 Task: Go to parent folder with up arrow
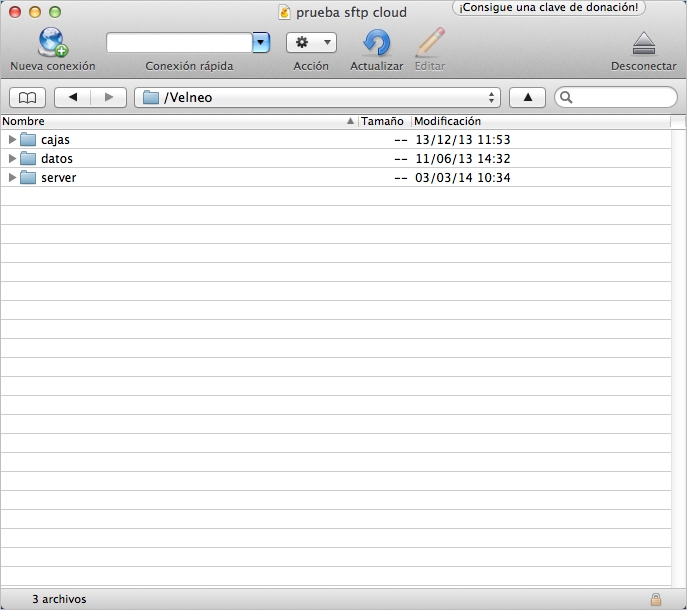pos(527,97)
